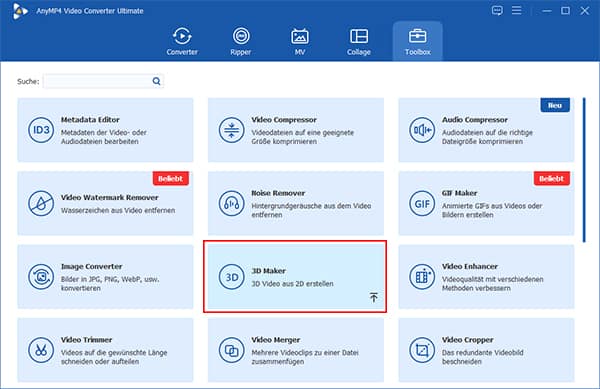Image resolution: width=600 pixels, height=389 pixels.
Task: Click the Noise Remover headphone icon
Action: (x=232, y=203)
